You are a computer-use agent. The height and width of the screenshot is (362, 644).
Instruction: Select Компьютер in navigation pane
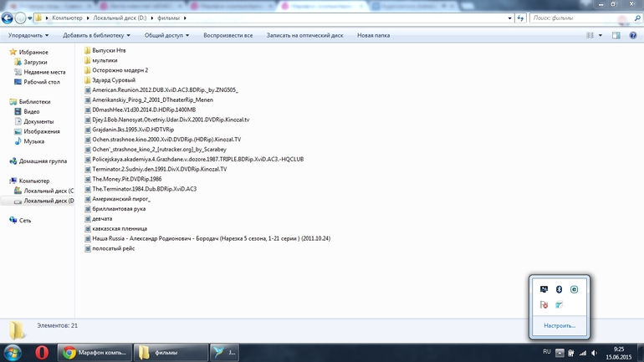(x=29, y=181)
